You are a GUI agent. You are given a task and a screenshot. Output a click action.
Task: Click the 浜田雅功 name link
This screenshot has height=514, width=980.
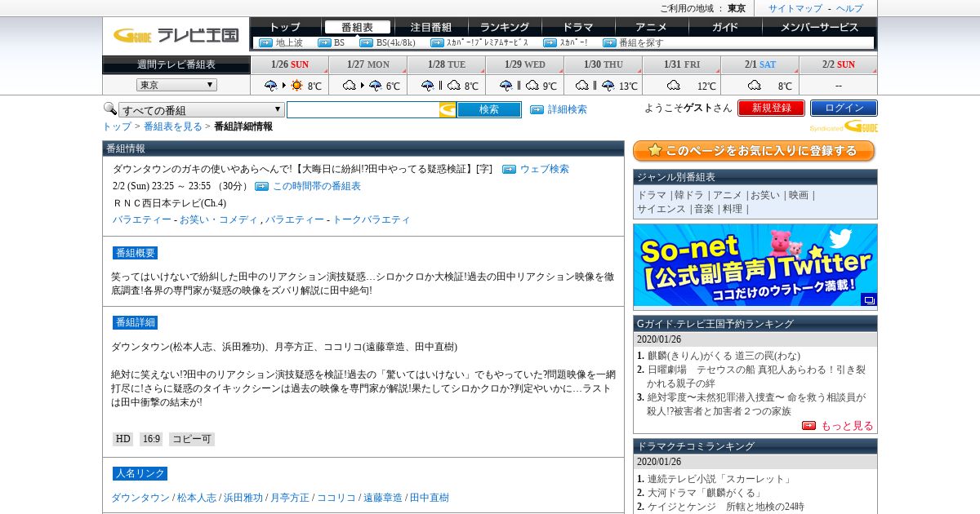(243, 497)
